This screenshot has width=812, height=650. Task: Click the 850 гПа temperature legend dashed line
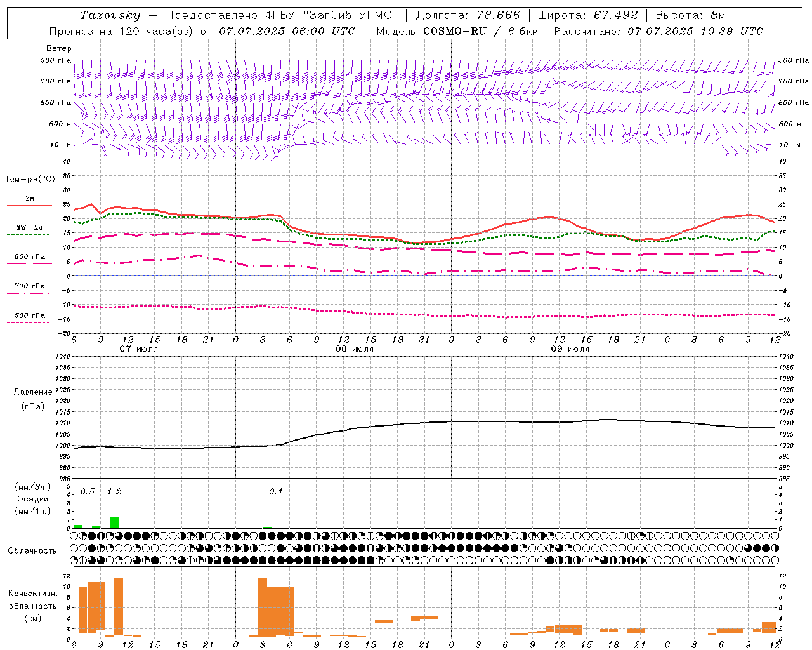[x=28, y=263]
